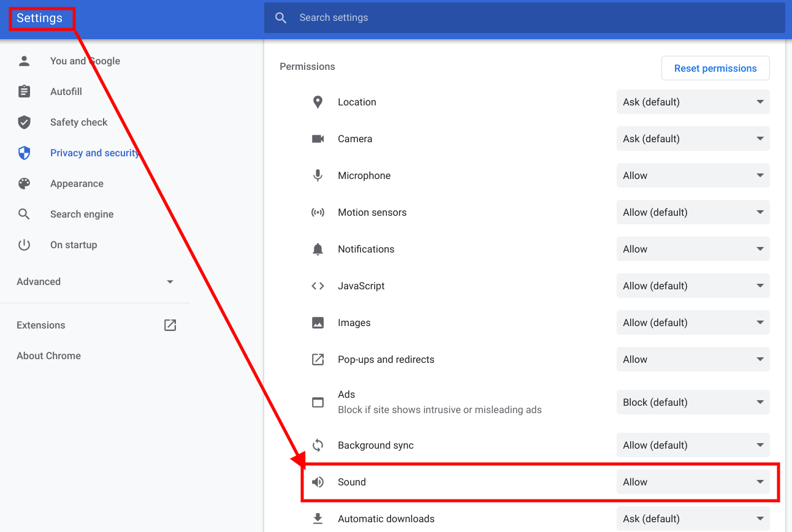Click the Settings page title

pyautogui.click(x=39, y=18)
